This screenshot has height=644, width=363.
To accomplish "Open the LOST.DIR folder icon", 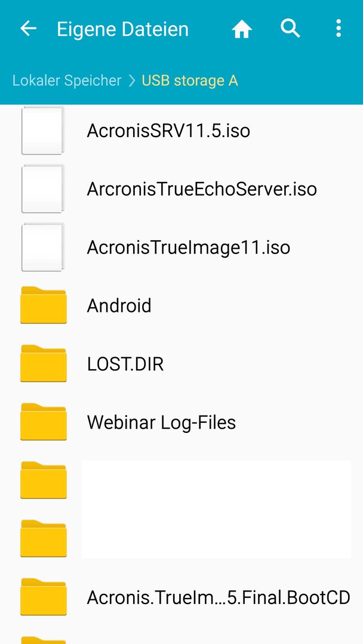I will (x=44, y=364).
